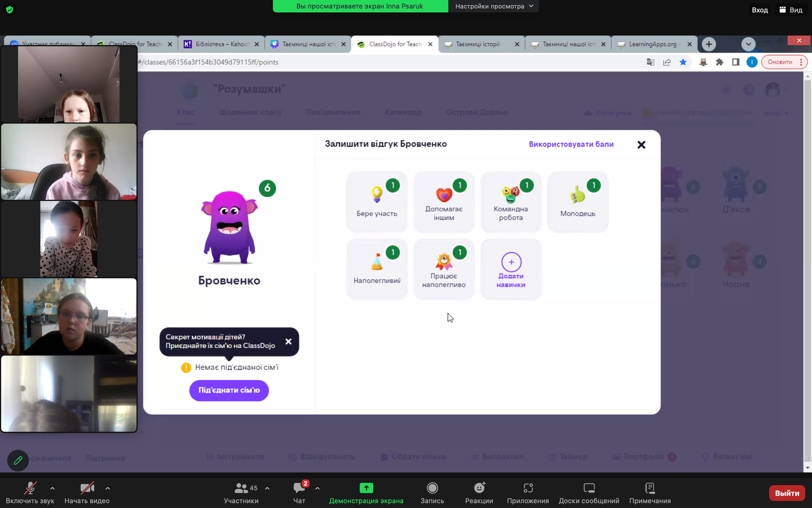Click the annotation pencil icon
812x508 pixels.
click(x=18, y=460)
